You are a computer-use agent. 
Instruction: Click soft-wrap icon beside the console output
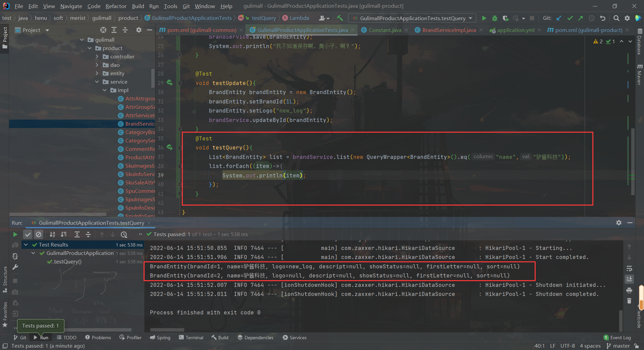pos(629,268)
